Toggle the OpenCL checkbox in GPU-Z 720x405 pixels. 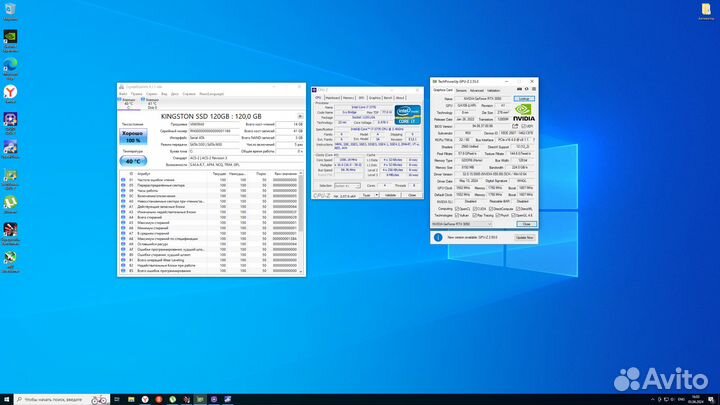point(457,208)
